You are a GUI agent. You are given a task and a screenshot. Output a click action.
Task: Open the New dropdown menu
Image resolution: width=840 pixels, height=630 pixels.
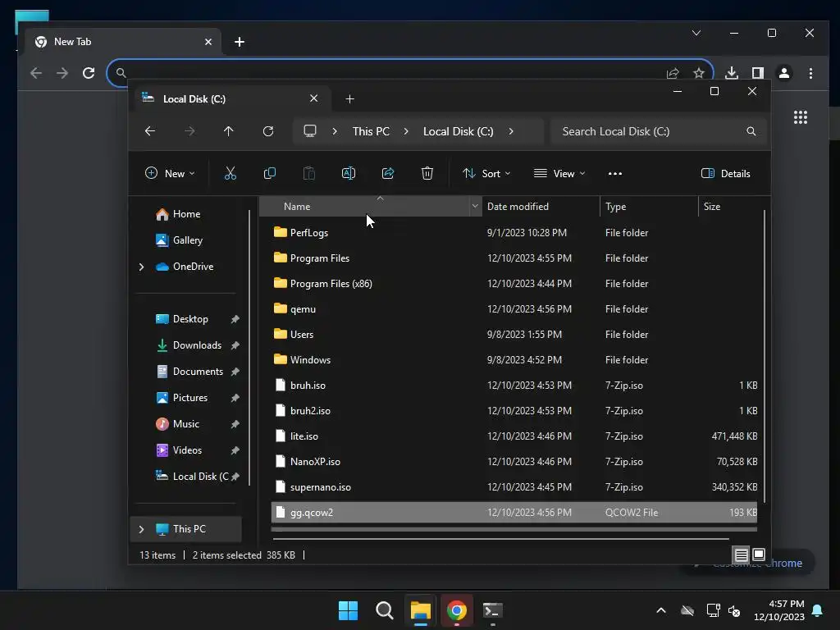[170, 174]
